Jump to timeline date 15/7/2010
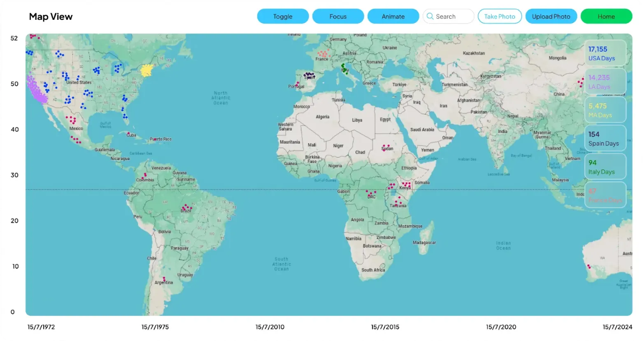 (x=270, y=327)
